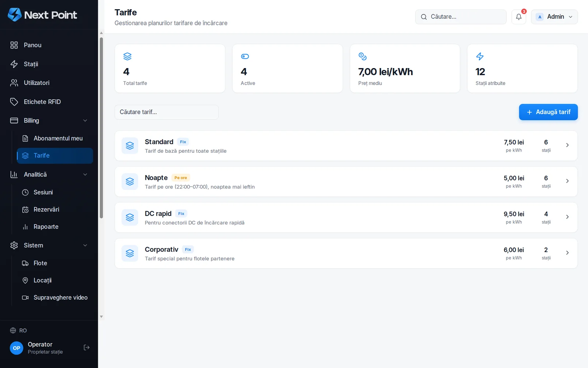The image size is (588, 368).
Task: Open Stații in the sidebar
Action: (x=49, y=64)
